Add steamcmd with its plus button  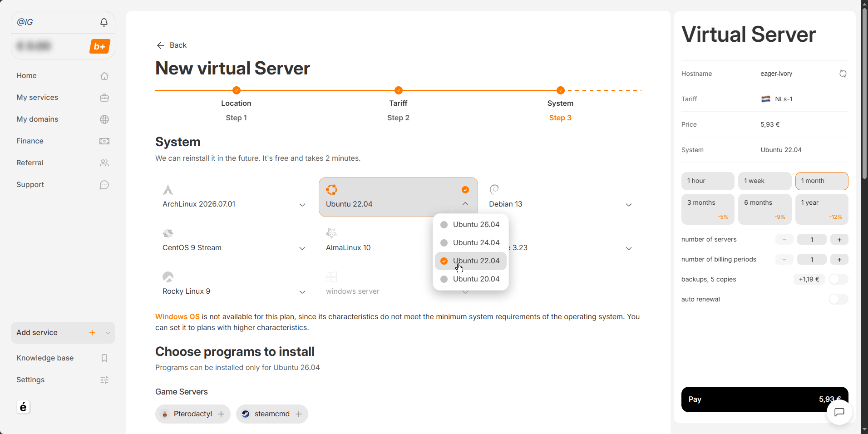(299, 414)
